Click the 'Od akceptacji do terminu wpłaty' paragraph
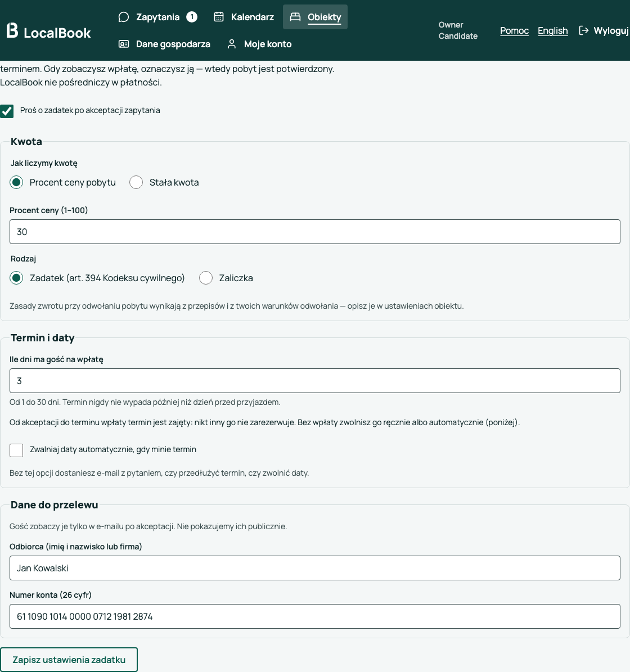Image resolution: width=630 pixels, height=672 pixels. 264,422
